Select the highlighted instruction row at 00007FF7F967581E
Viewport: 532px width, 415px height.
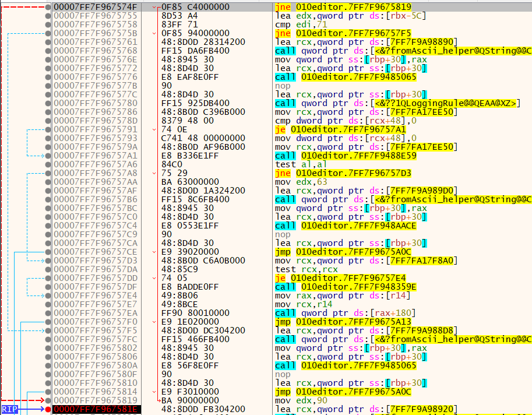93,409
